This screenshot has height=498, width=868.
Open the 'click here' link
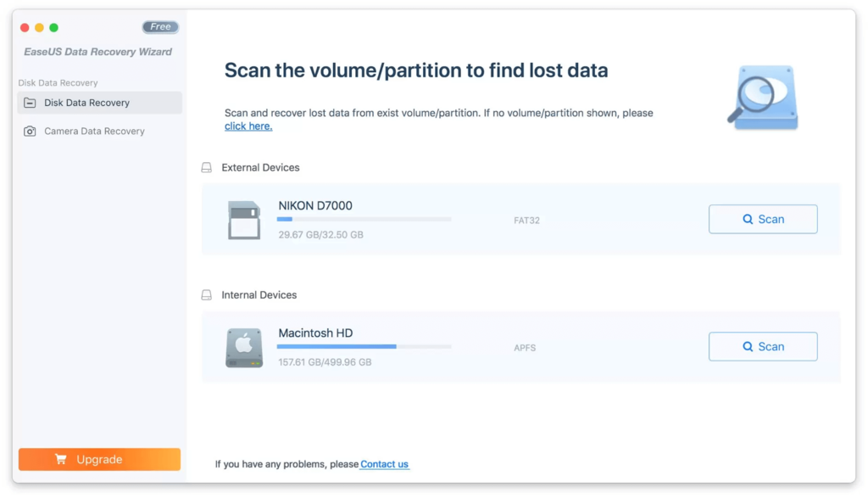(x=248, y=126)
